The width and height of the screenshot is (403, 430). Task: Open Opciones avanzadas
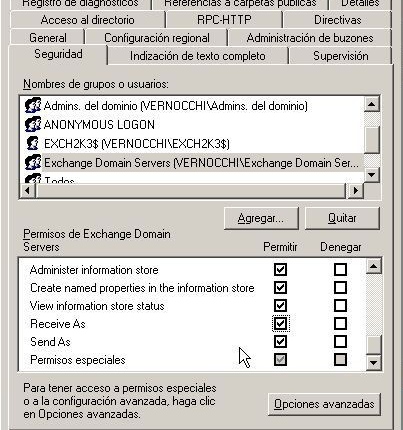(324, 404)
